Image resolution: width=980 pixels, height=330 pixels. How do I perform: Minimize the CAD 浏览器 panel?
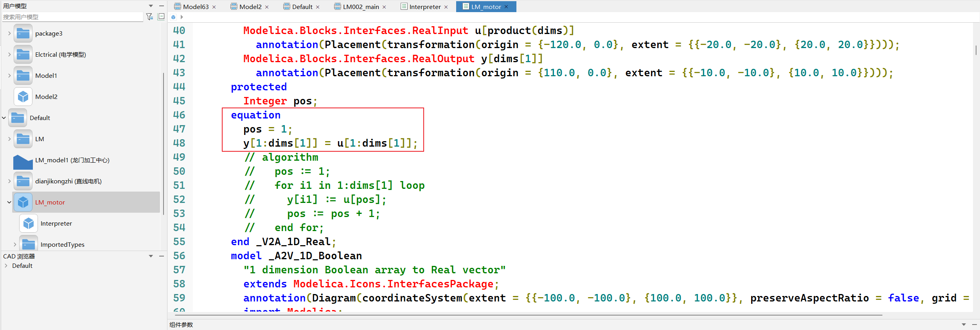tap(162, 256)
